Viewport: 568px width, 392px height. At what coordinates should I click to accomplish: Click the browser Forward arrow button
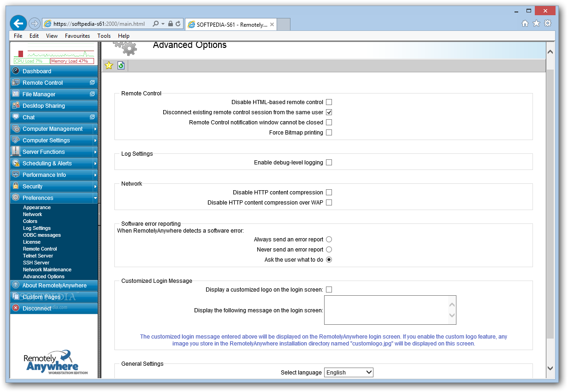coord(34,24)
